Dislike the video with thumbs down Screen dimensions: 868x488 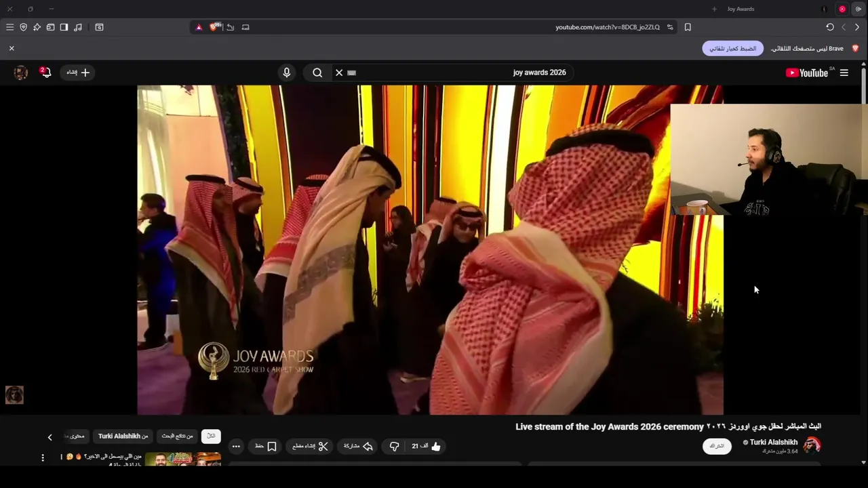pyautogui.click(x=394, y=446)
